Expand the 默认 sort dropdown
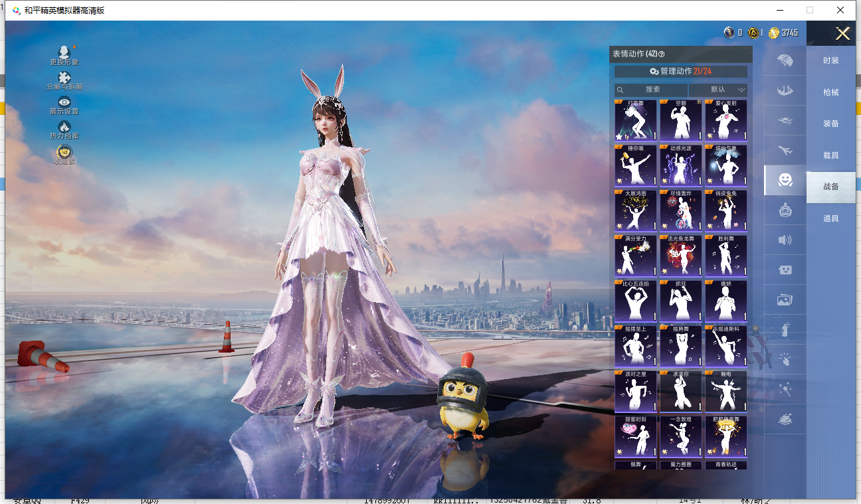The image size is (861, 504). 719,90
